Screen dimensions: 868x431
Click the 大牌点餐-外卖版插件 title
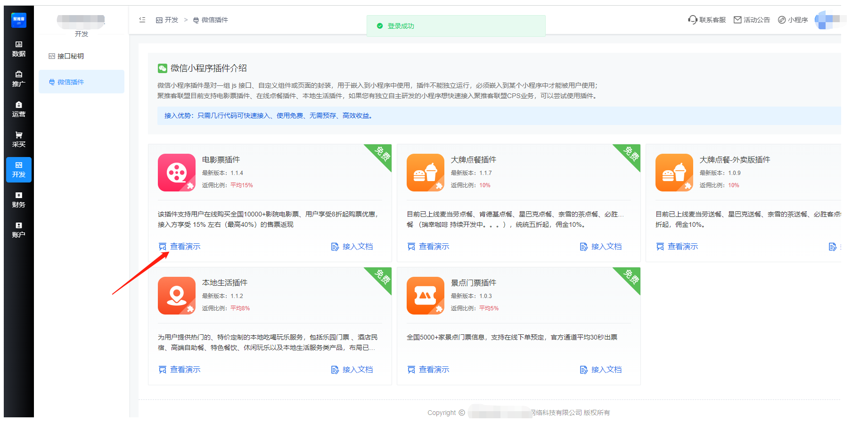[735, 160]
